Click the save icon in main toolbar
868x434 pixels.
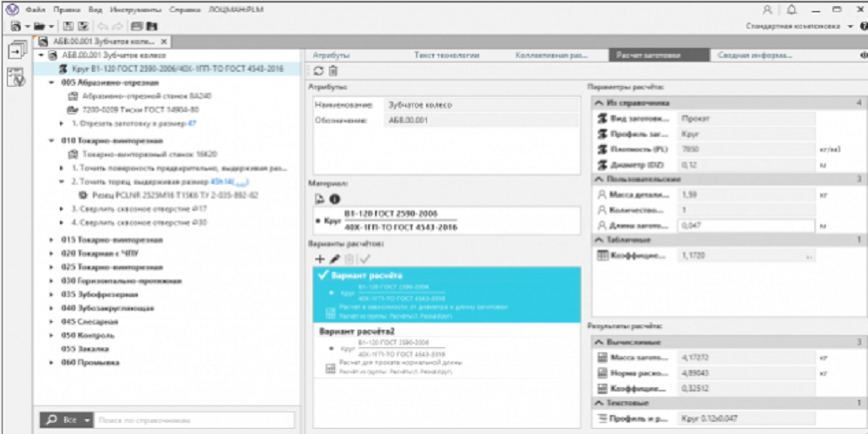pyautogui.click(x=68, y=26)
